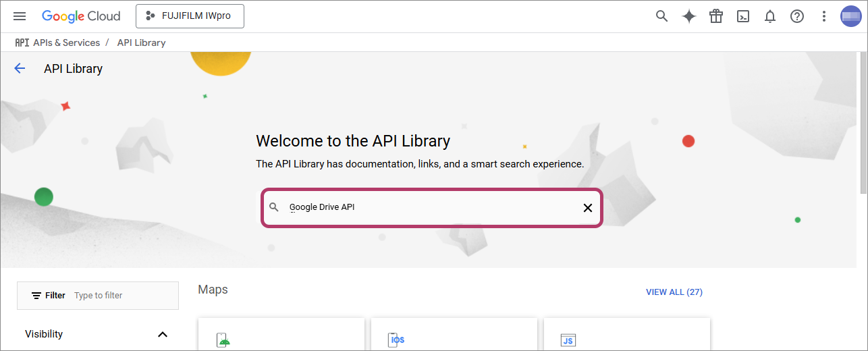Click the Google Cloud logo
The height and width of the screenshot is (351, 868).
point(81,16)
